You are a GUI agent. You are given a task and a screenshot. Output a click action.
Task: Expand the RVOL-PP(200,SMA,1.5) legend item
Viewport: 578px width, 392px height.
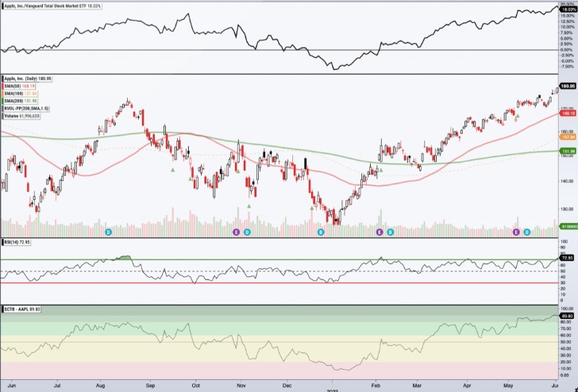28,108
